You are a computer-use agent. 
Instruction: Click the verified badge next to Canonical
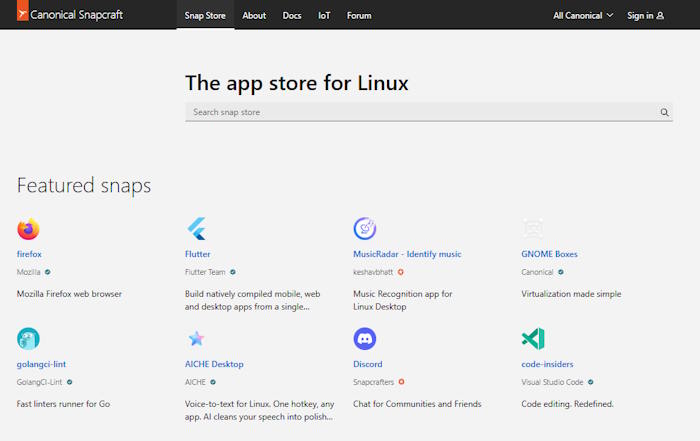(561, 272)
